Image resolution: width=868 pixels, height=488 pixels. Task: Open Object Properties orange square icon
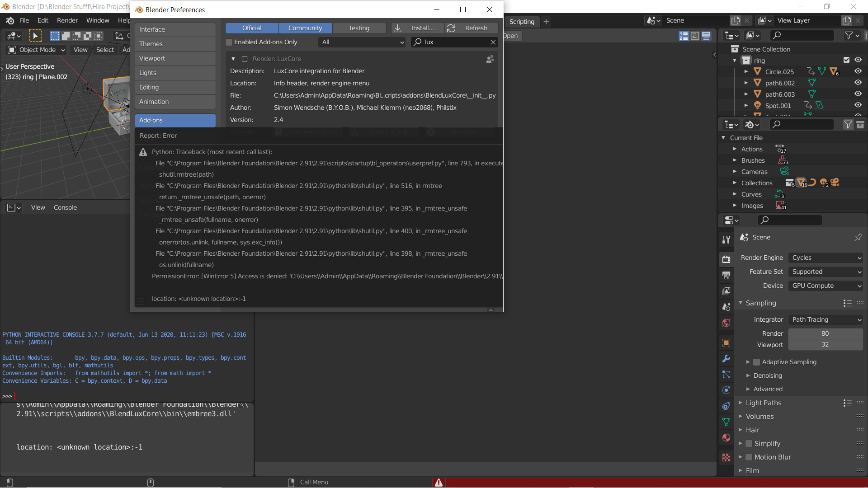726,343
